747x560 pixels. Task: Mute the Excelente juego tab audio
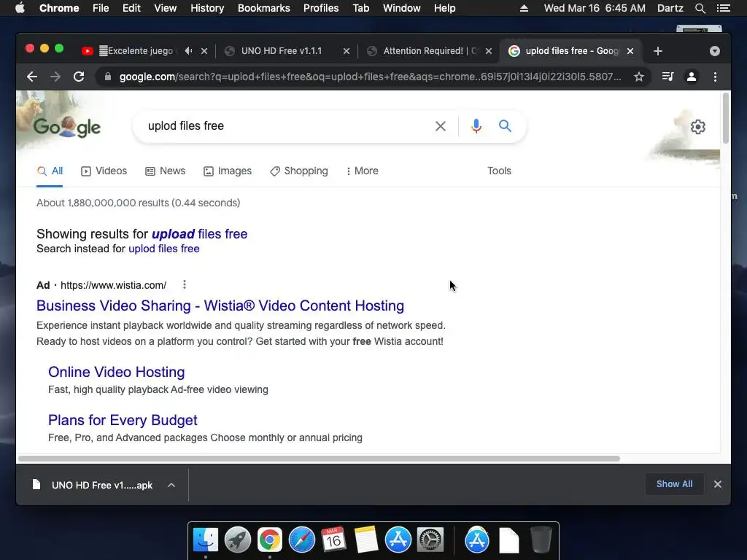pyautogui.click(x=189, y=50)
